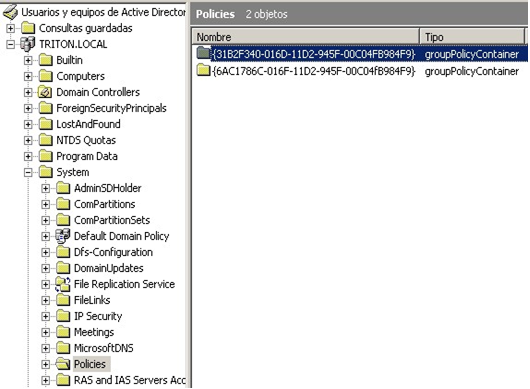
Task: Click groupPolicyContainer type of the 31B2F340 row
Action: tap(472, 54)
